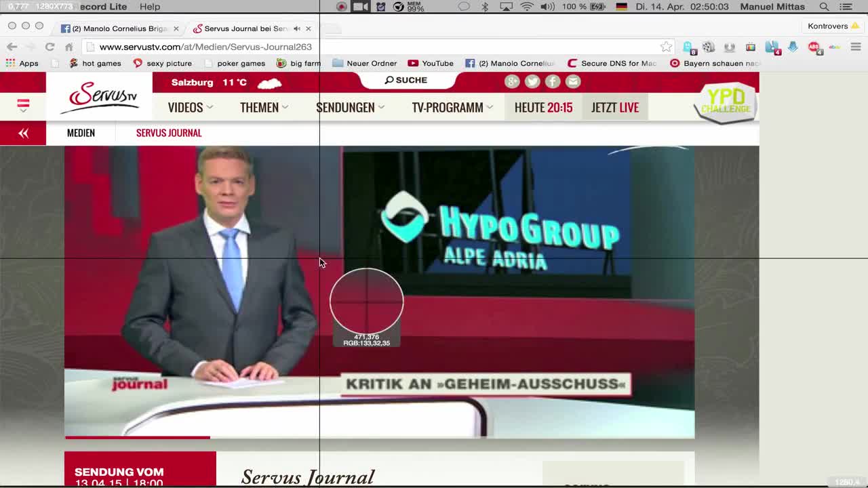This screenshot has width=868, height=488.
Task: Click the ghost extension icon with badge
Action: pyautogui.click(x=688, y=47)
